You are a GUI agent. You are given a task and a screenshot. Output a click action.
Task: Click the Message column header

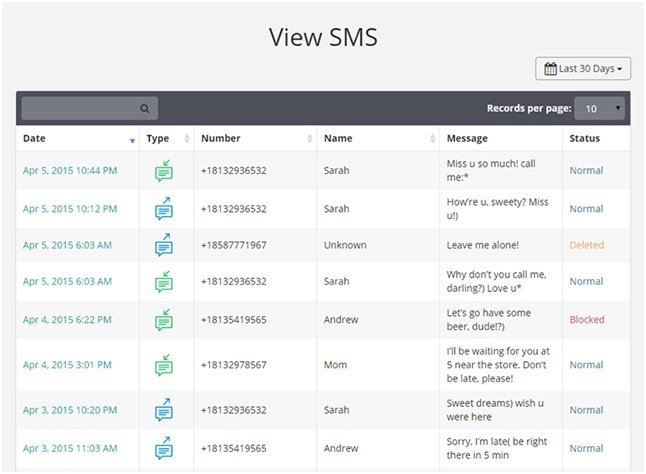(x=467, y=138)
